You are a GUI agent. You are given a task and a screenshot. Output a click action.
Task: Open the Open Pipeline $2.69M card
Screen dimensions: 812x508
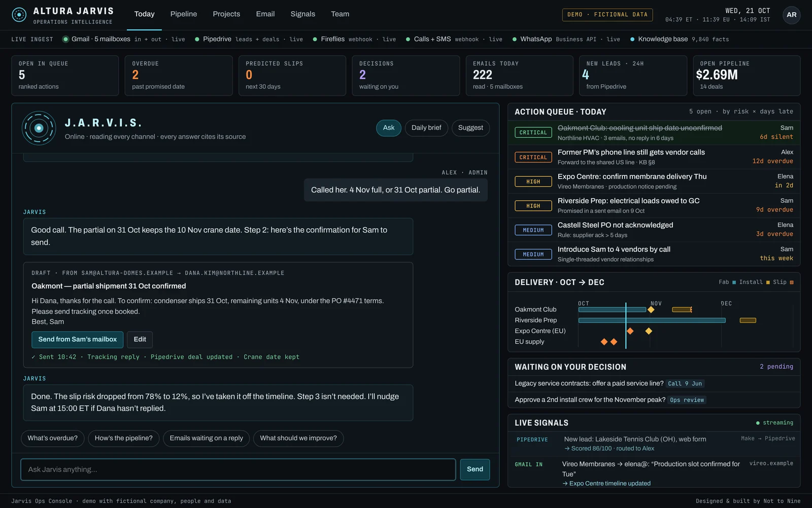[747, 76]
